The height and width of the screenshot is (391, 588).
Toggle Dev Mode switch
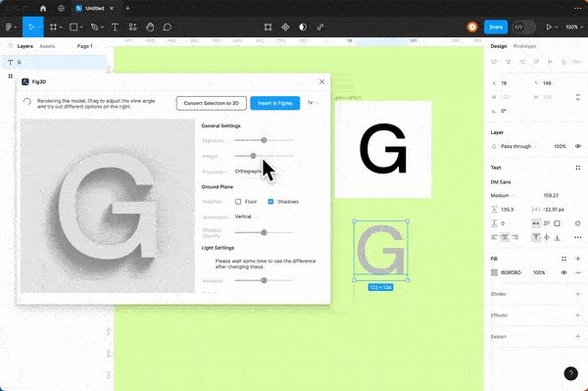(524, 27)
